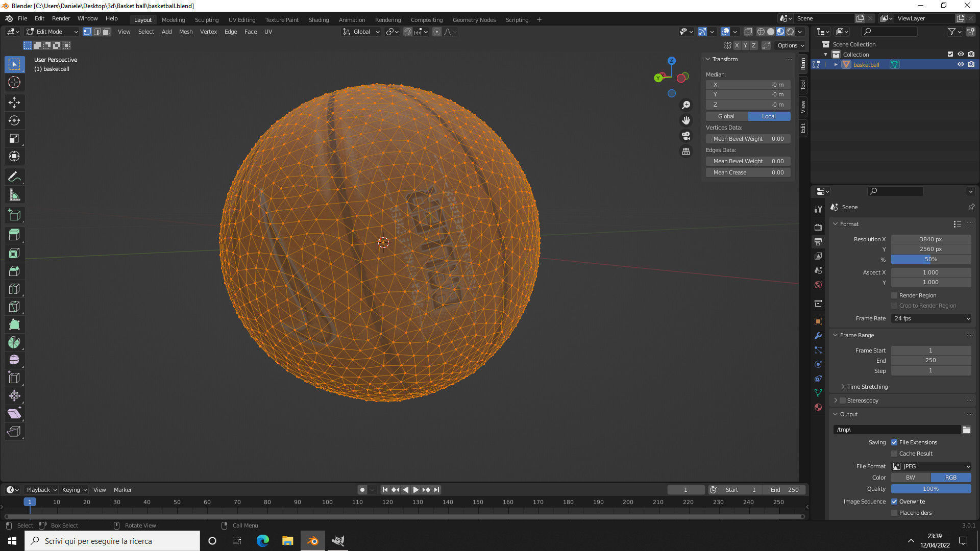Open the File menu
The width and height of the screenshot is (980, 551).
[x=22, y=18]
